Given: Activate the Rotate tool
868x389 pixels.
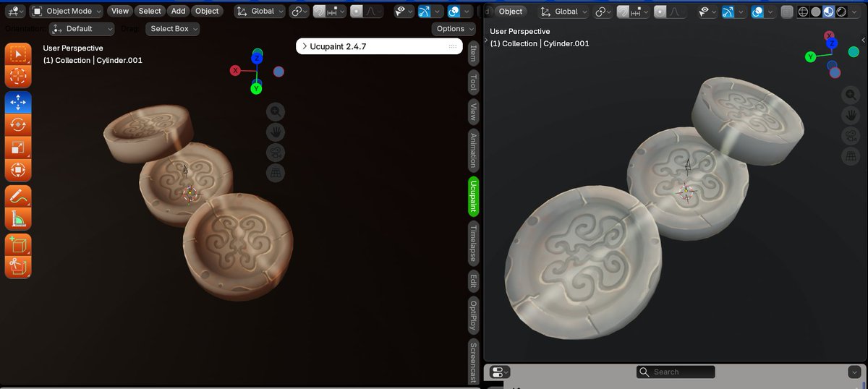Looking at the screenshot, I should coord(18,124).
